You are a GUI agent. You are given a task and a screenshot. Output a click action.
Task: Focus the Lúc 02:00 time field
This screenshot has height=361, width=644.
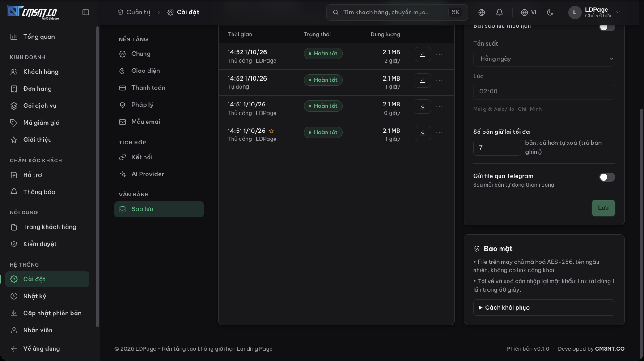pos(544,91)
